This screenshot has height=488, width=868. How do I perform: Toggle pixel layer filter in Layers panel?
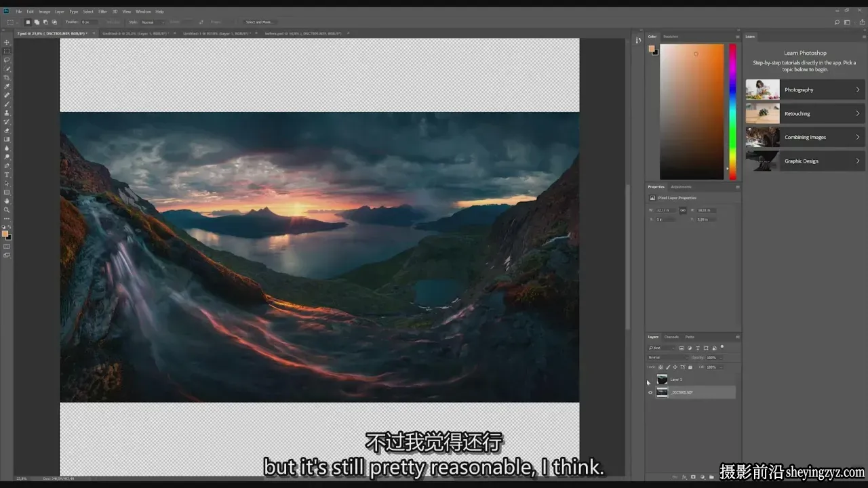coord(682,348)
